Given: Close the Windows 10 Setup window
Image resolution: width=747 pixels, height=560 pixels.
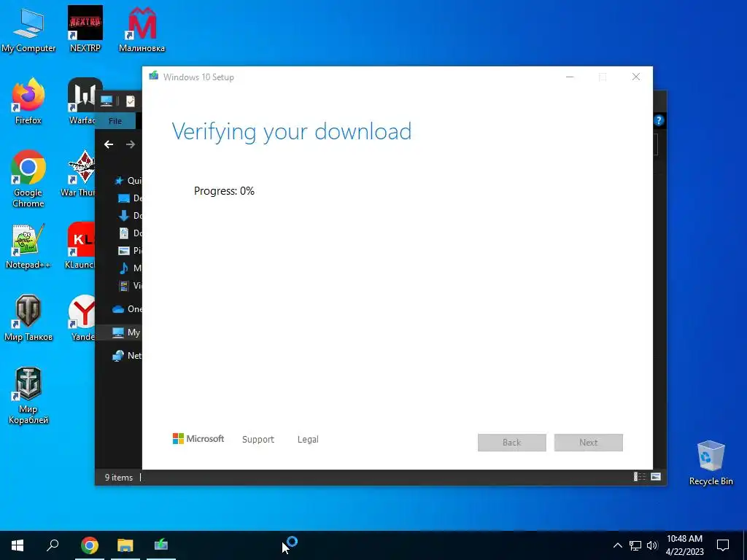Looking at the screenshot, I should tap(636, 77).
